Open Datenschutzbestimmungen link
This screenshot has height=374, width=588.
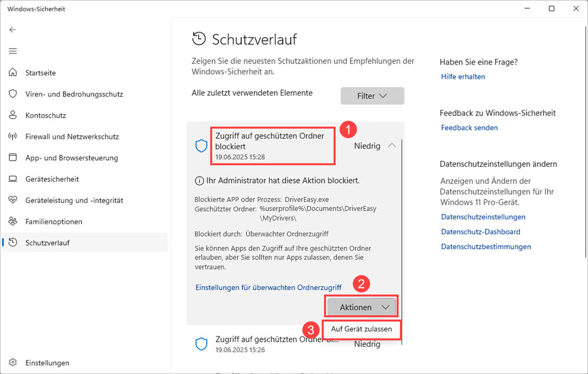pos(486,246)
